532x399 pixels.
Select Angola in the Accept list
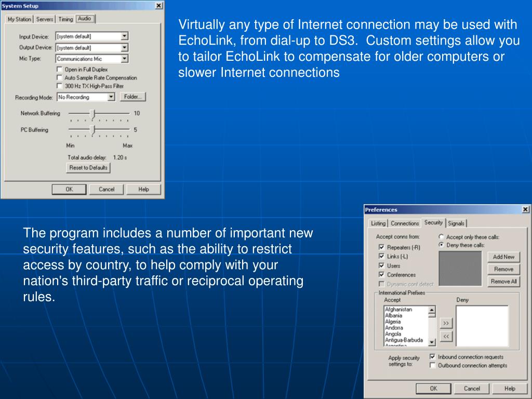(x=393, y=334)
